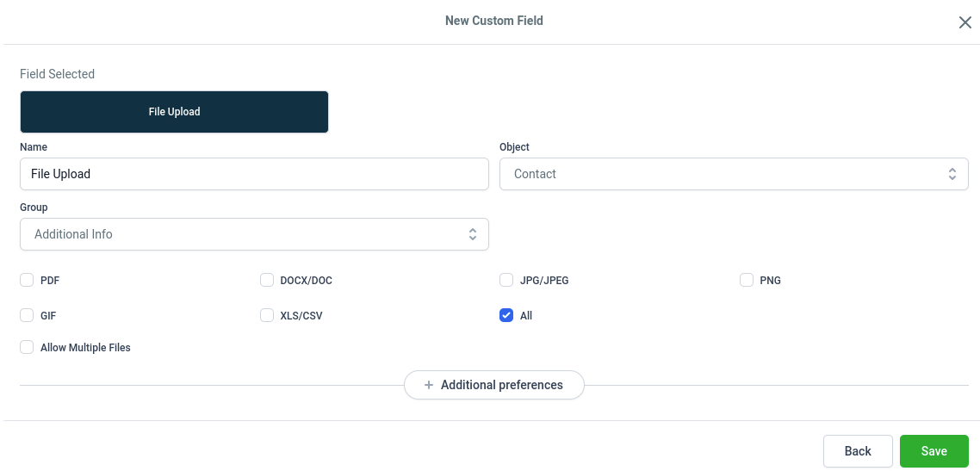Close the New Custom Field dialog
980x471 pixels.
(x=965, y=22)
